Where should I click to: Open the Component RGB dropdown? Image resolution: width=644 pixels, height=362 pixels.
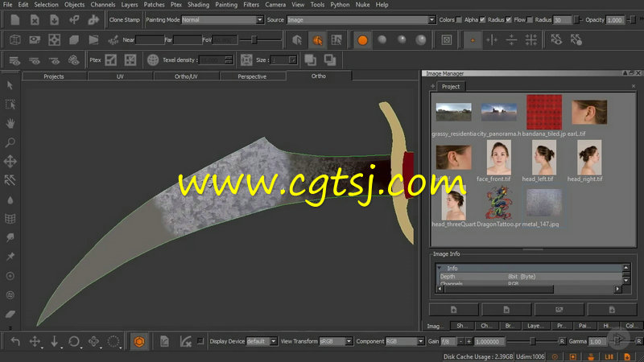coord(405,341)
